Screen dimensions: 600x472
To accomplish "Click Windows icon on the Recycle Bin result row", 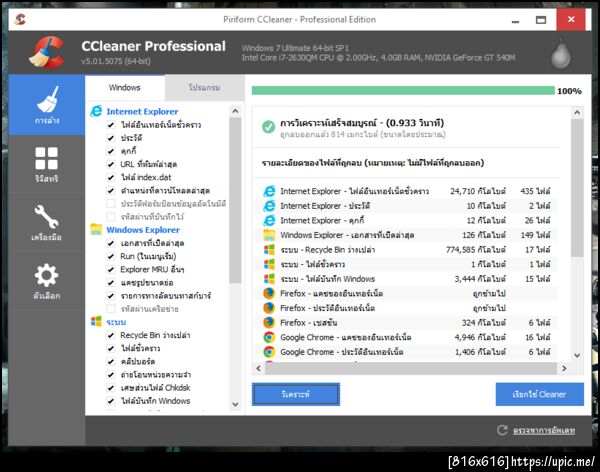I will coord(269,250).
